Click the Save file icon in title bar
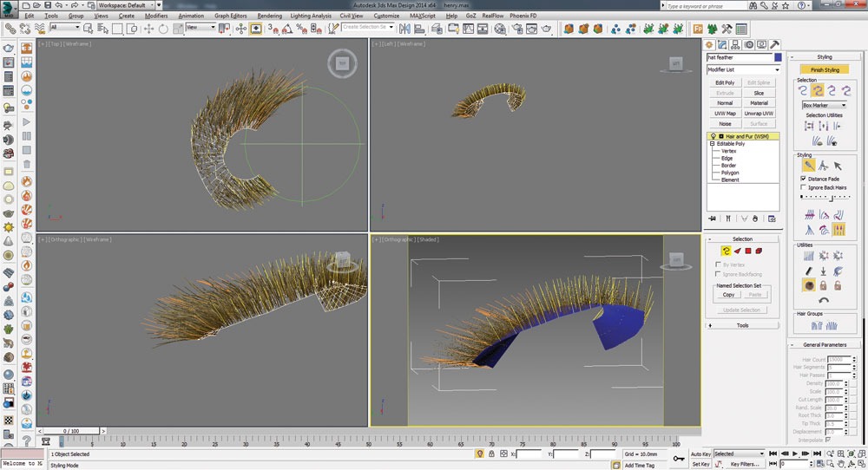868x470 pixels. click(x=48, y=5)
